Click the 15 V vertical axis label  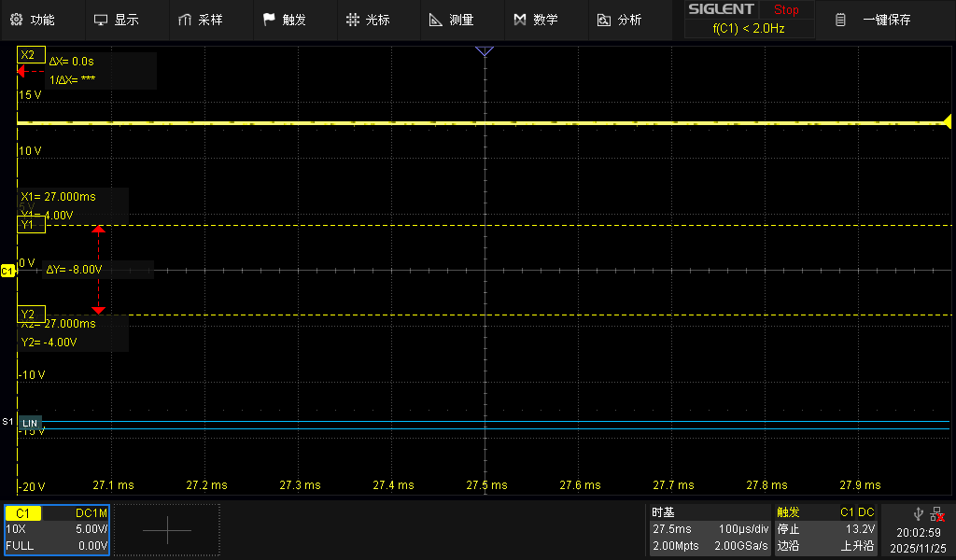click(30, 95)
